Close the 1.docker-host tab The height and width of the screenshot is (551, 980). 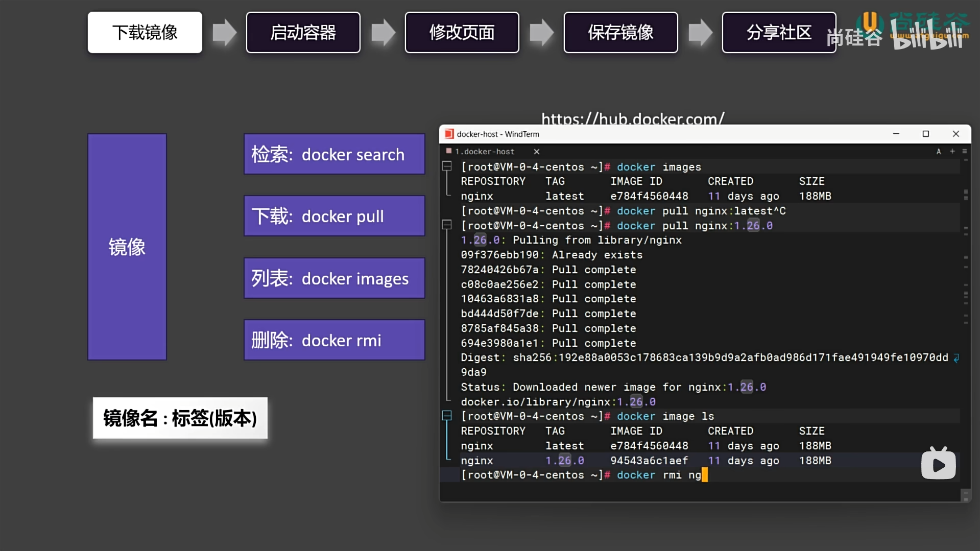coord(537,152)
